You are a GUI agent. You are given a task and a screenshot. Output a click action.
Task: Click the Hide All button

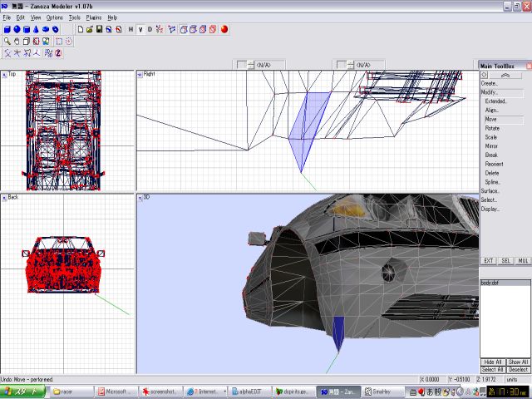pyautogui.click(x=493, y=362)
